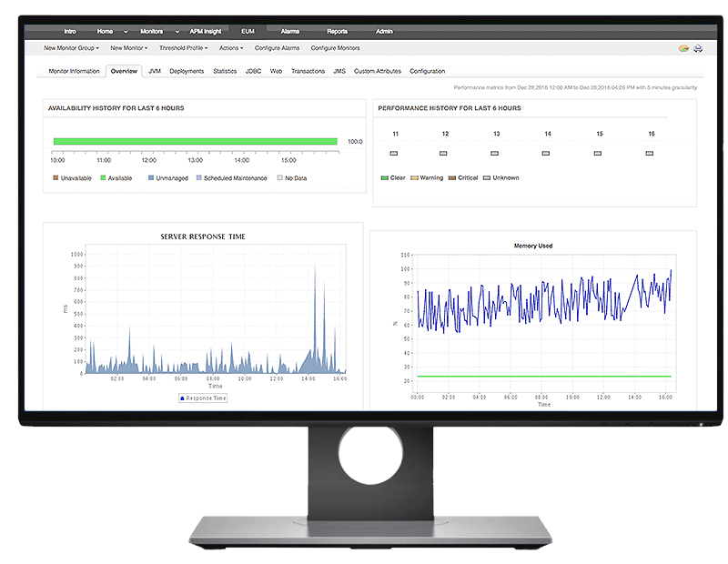Screen dimensions: 728x564
Task: Select the Custom Attributes tab
Action: click(378, 71)
